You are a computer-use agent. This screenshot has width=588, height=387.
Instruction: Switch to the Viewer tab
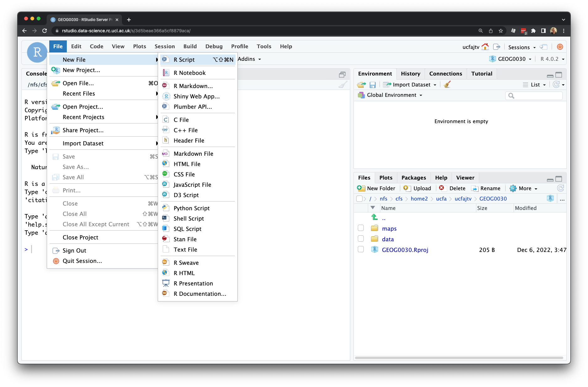(465, 178)
